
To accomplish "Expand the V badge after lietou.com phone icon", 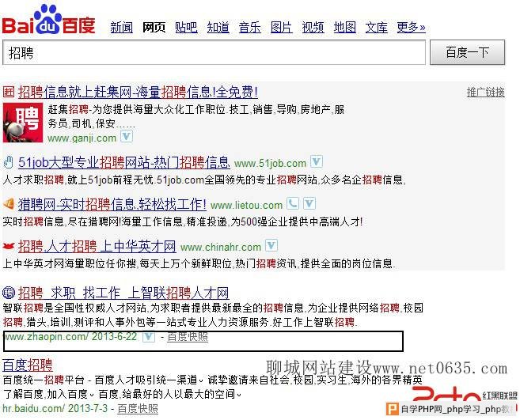I will pos(309,203).
